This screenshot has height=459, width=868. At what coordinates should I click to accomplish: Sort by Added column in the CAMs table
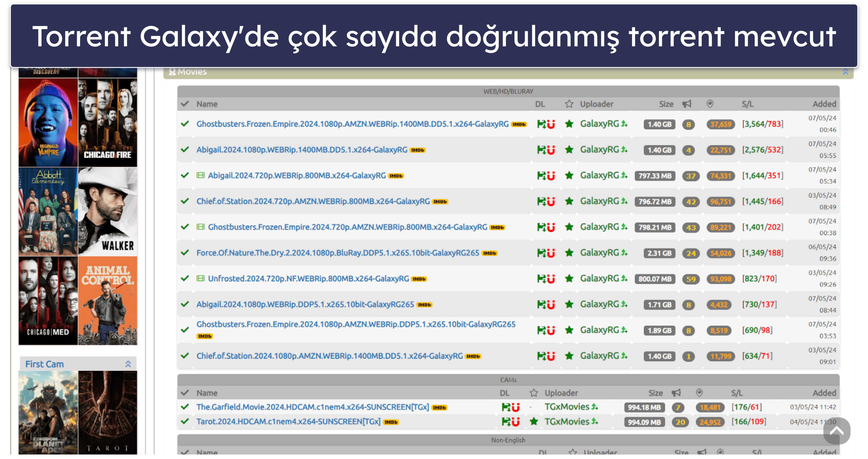pyautogui.click(x=824, y=393)
